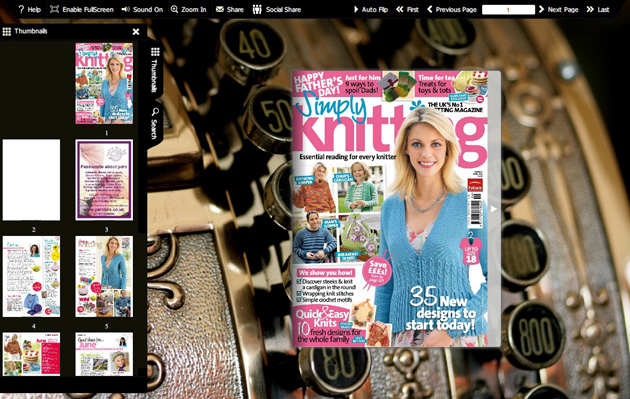Toggle the Sound On control

pyautogui.click(x=142, y=9)
